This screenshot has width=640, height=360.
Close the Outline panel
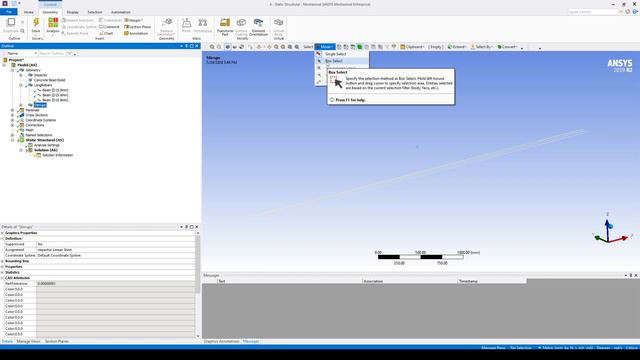click(x=197, y=46)
